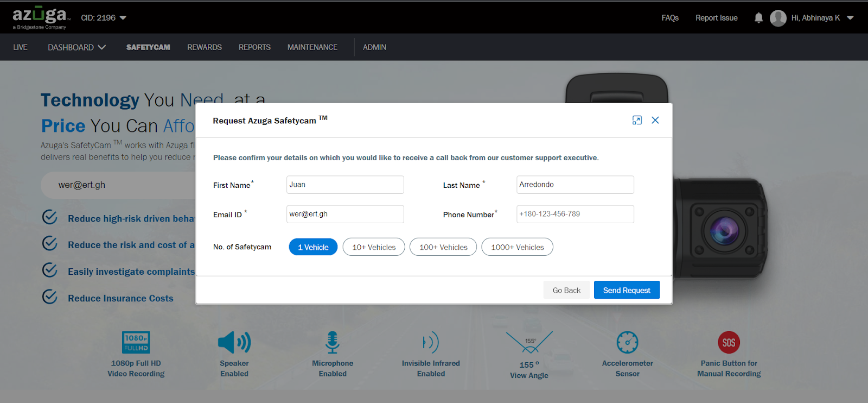Open the REWARDS tab
The image size is (868, 403).
pos(205,47)
